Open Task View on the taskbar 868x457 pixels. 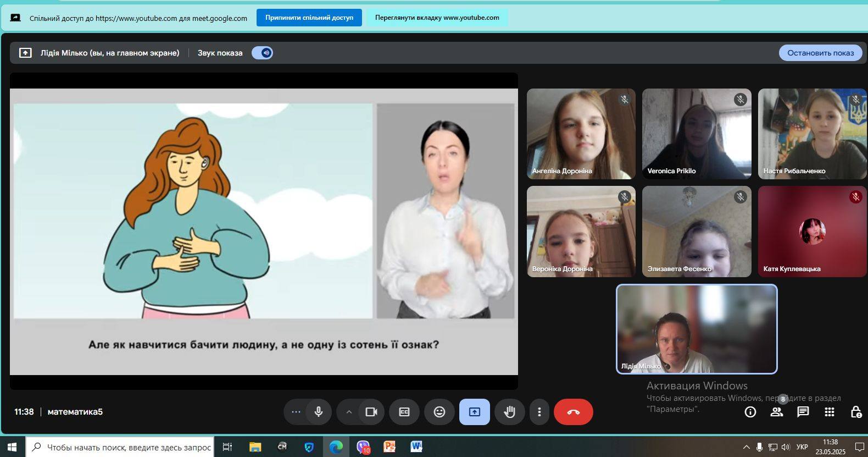[227, 447]
